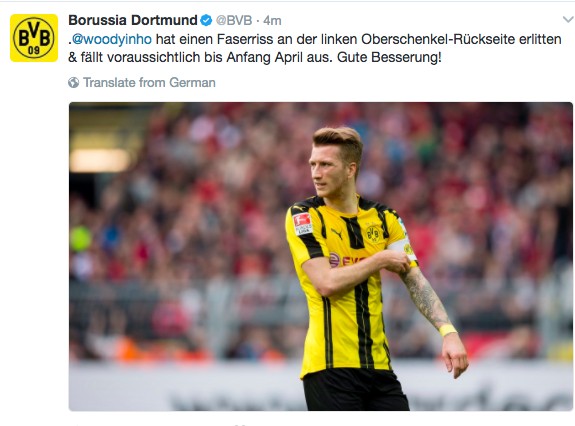575x426 pixels.
Task: Click the Puma logo on the jersey
Action: tap(336, 233)
